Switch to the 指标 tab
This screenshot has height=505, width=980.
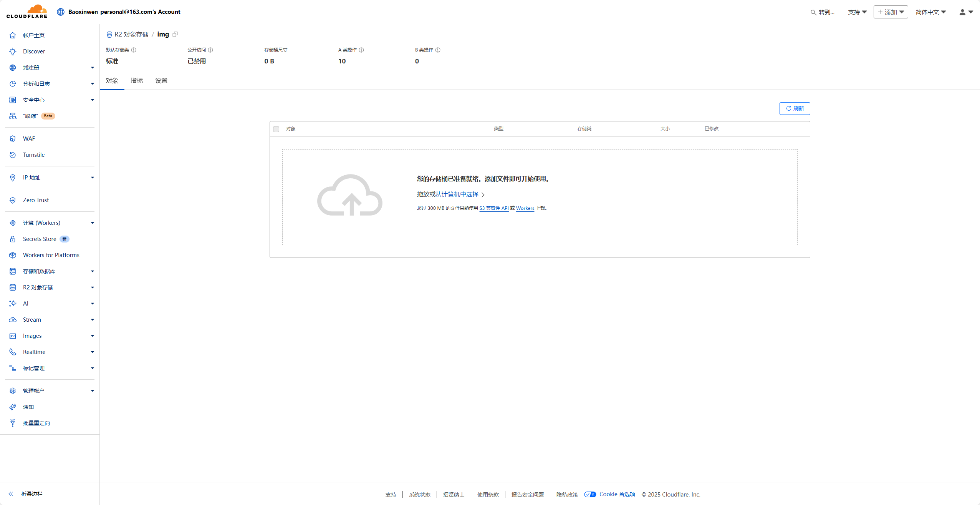[x=137, y=81]
